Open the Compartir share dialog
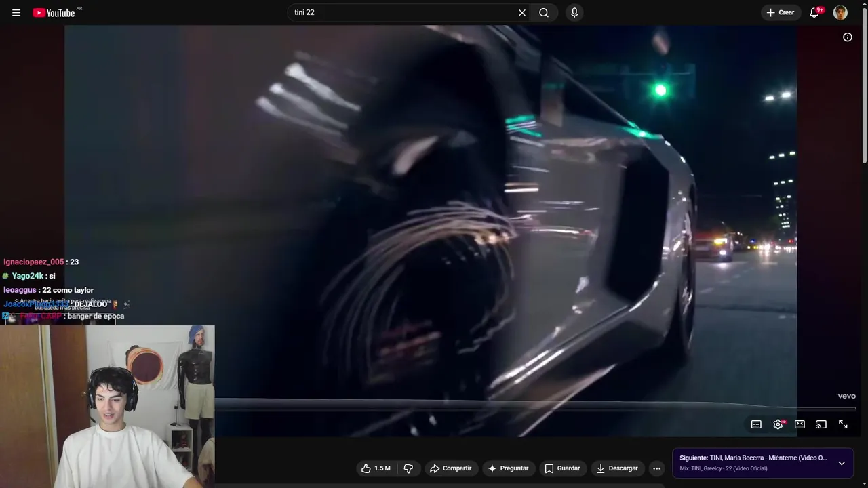Viewport: 868px width, 488px height. (451, 468)
